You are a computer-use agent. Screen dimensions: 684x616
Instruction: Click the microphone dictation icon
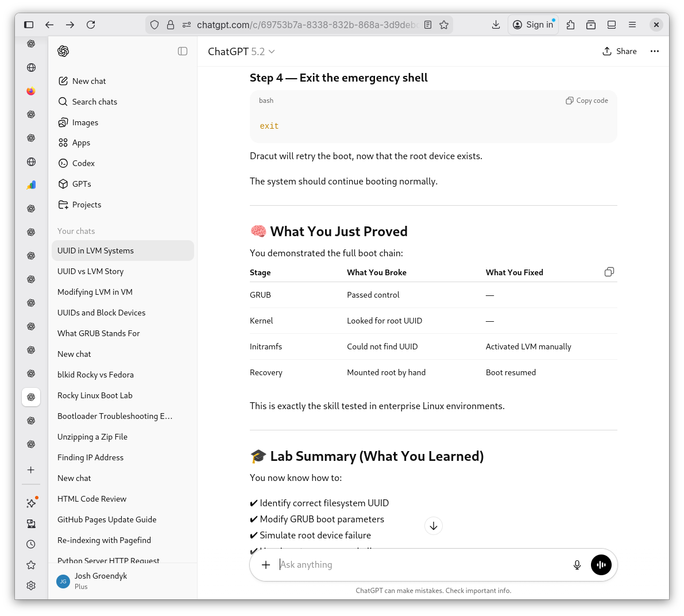coord(577,565)
